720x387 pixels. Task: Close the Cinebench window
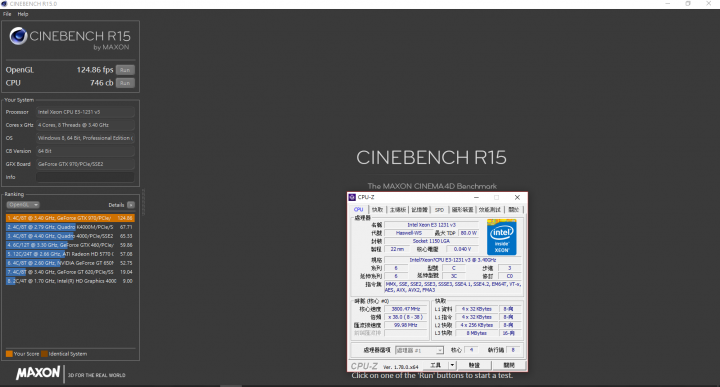pyautogui.click(x=709, y=4)
